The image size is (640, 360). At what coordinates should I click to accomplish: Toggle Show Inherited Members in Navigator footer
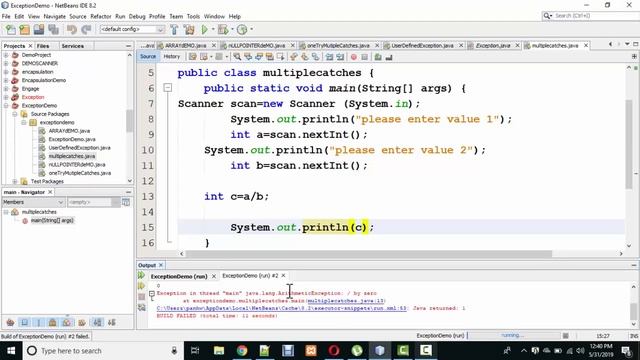pyautogui.click(x=11, y=323)
